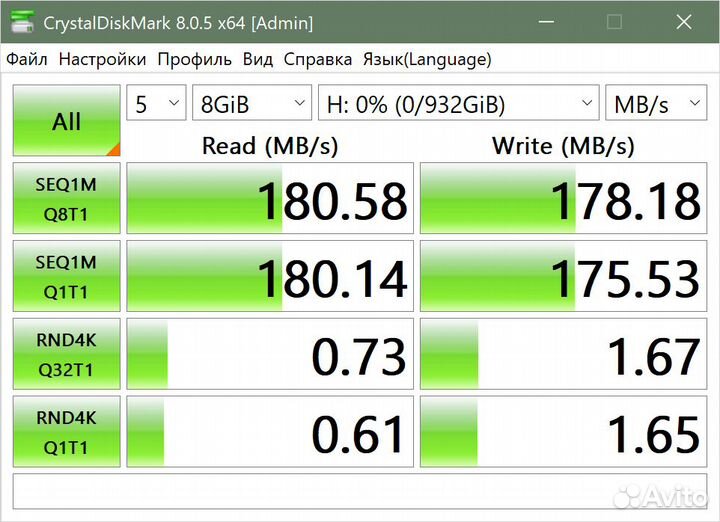The image size is (720, 522).
Task: Start the SEQ1M Q1T1 test
Action: 67,276
